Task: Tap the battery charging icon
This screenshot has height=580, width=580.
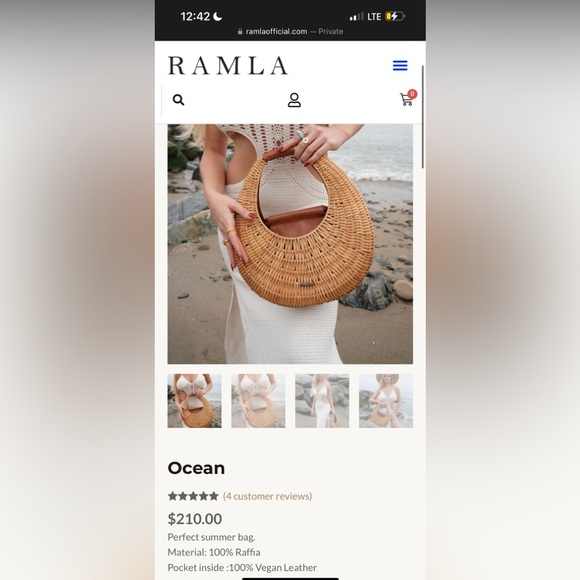Action: (395, 16)
